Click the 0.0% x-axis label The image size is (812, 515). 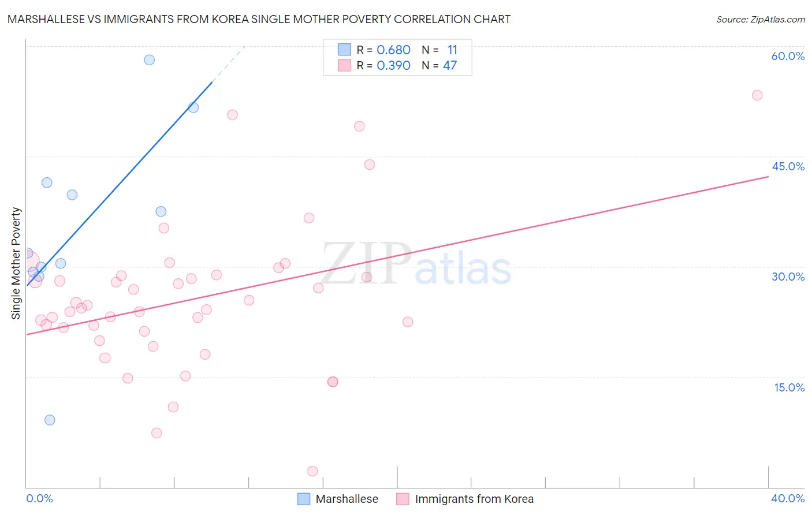click(x=40, y=498)
